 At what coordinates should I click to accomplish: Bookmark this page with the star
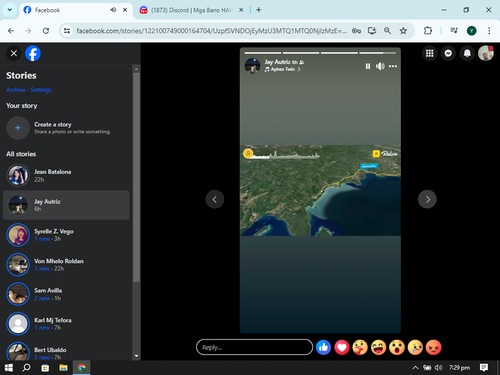click(403, 31)
